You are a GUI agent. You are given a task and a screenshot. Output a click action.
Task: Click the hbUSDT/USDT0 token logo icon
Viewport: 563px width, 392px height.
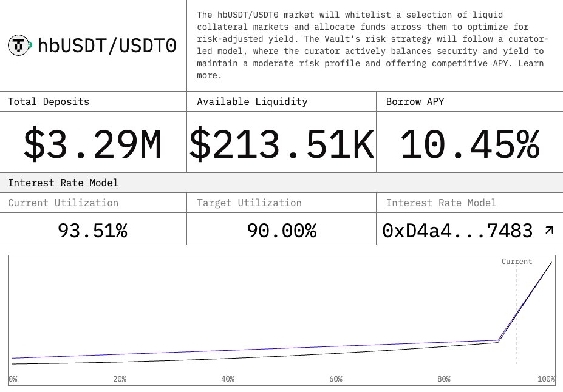click(x=20, y=46)
